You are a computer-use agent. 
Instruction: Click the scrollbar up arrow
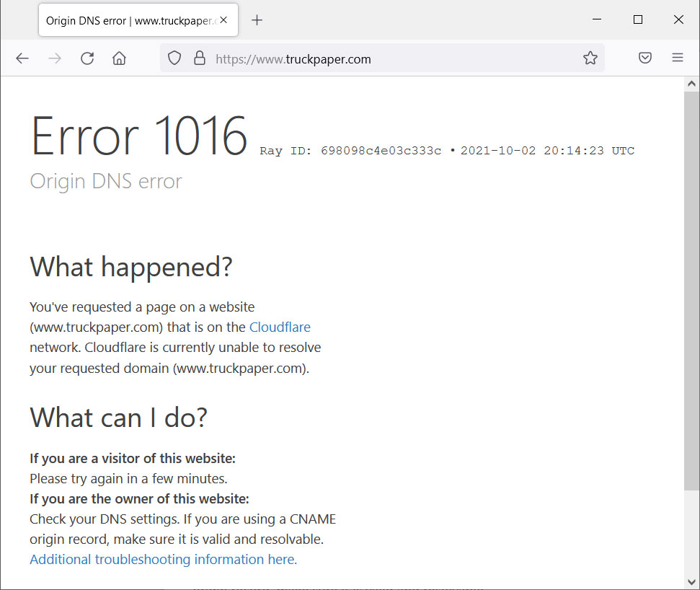click(x=691, y=84)
